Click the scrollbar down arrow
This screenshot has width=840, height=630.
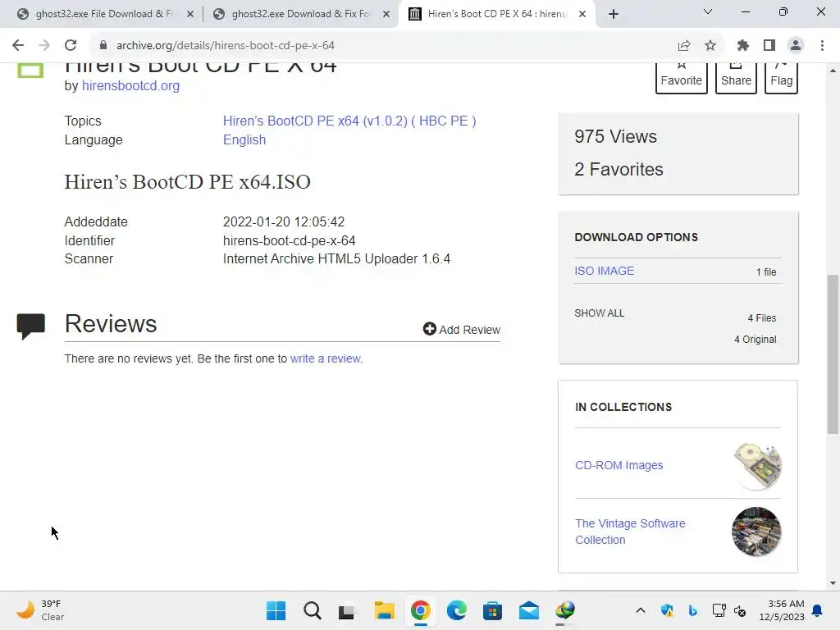coord(833,583)
